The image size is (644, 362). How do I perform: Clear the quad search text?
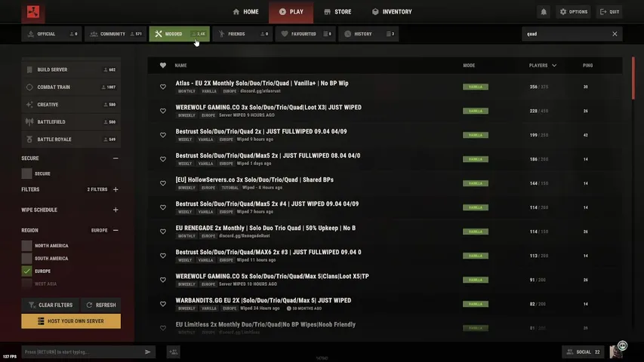(615, 34)
